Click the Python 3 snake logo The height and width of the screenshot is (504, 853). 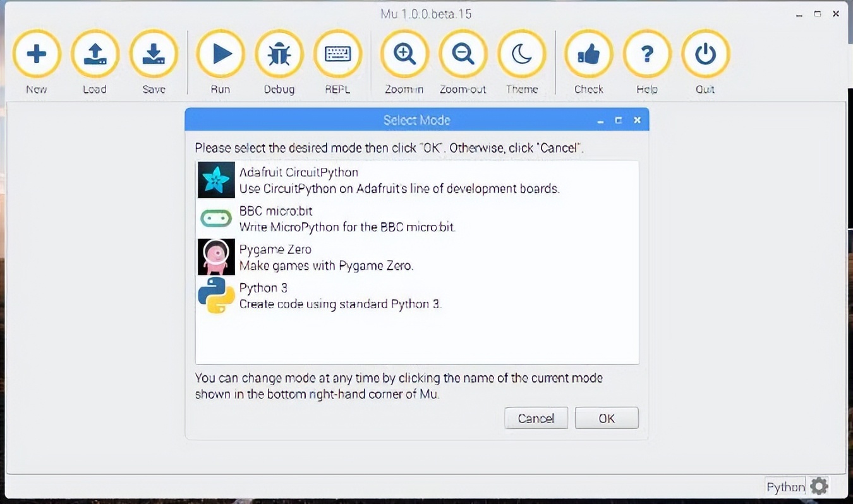click(x=216, y=296)
